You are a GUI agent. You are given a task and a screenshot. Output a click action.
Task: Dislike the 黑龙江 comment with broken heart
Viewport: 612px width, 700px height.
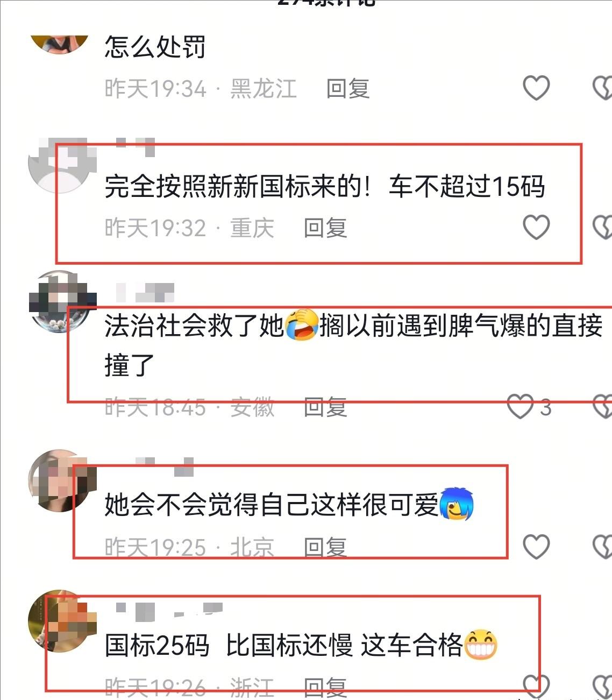603,88
